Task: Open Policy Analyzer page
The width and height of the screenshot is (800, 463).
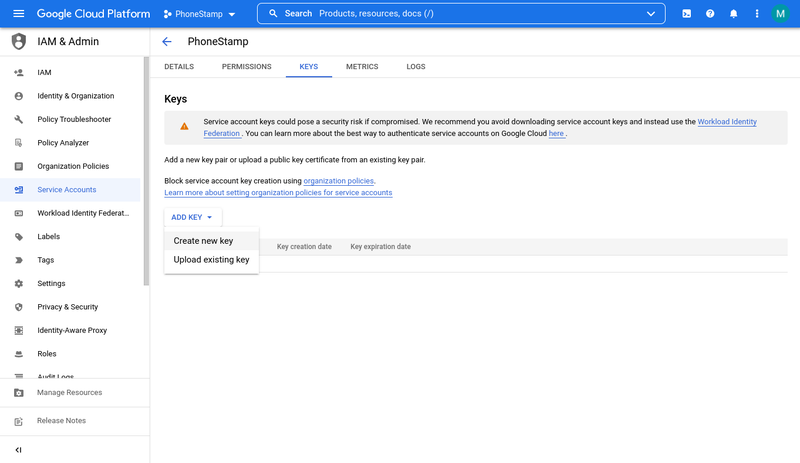Action: click(x=70, y=143)
